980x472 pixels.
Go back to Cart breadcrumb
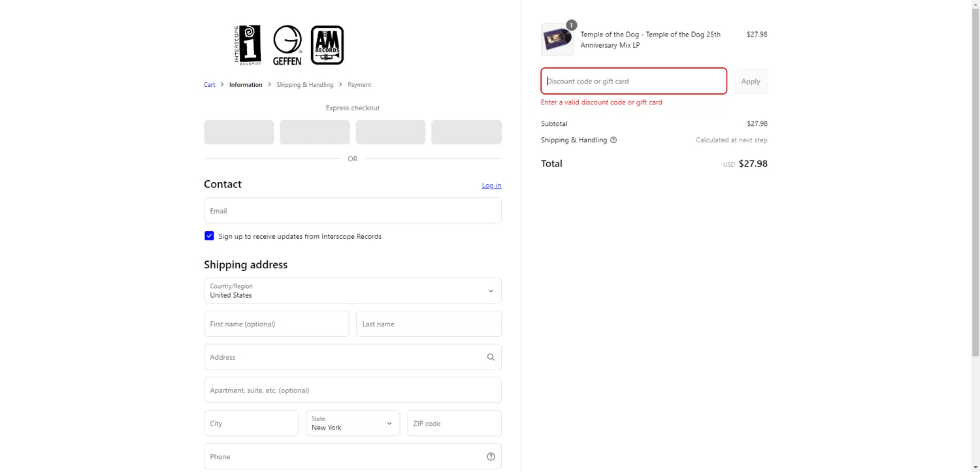[x=210, y=85]
